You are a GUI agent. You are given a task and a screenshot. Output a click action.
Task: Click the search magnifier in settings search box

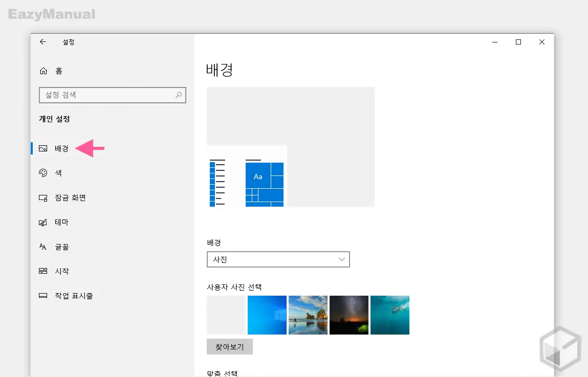178,95
